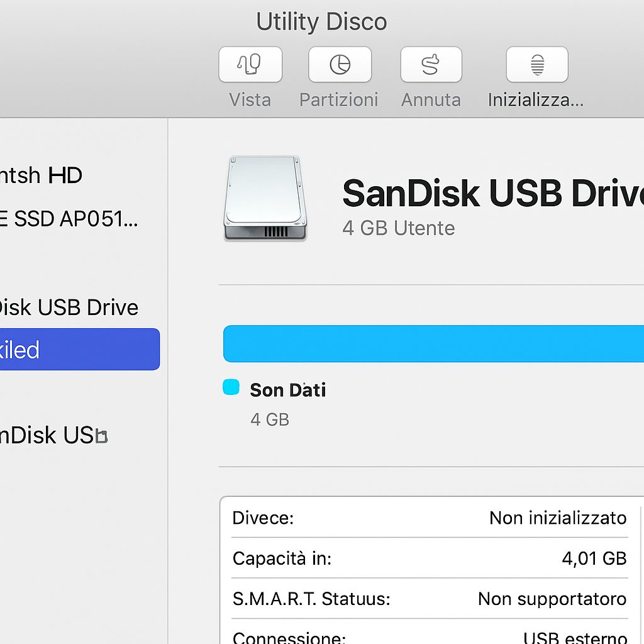Click the cyan Son Dati color swatch
The height and width of the screenshot is (644, 644).
click(x=231, y=387)
